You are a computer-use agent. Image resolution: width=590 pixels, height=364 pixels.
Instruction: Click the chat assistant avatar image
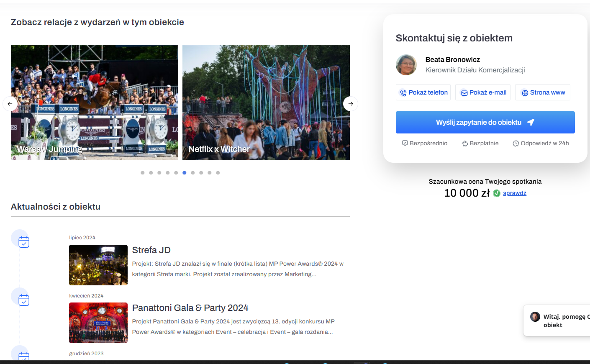click(535, 317)
